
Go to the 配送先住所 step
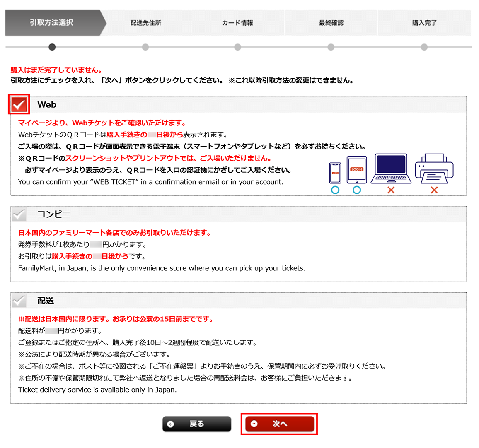coord(145,23)
